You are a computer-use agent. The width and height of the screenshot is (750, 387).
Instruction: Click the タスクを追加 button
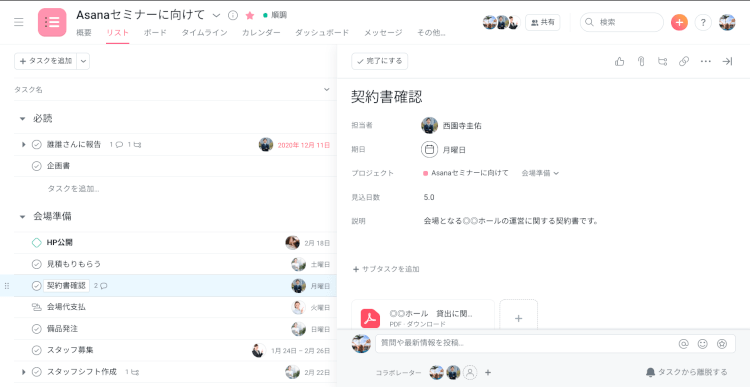[x=46, y=61]
